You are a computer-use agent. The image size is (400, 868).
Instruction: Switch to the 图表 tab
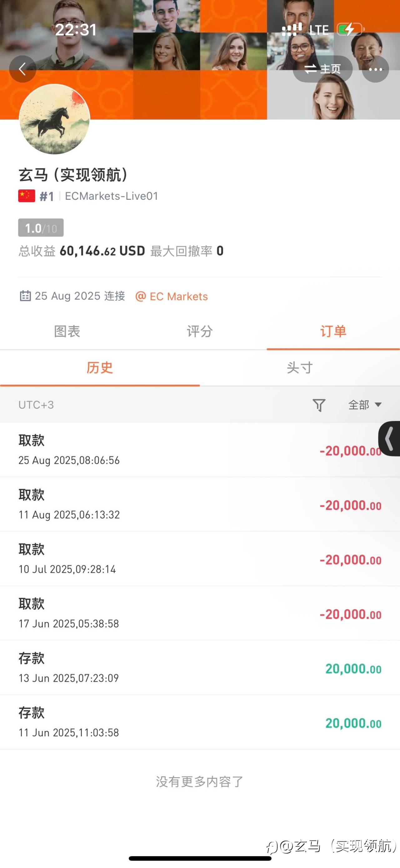(x=67, y=331)
